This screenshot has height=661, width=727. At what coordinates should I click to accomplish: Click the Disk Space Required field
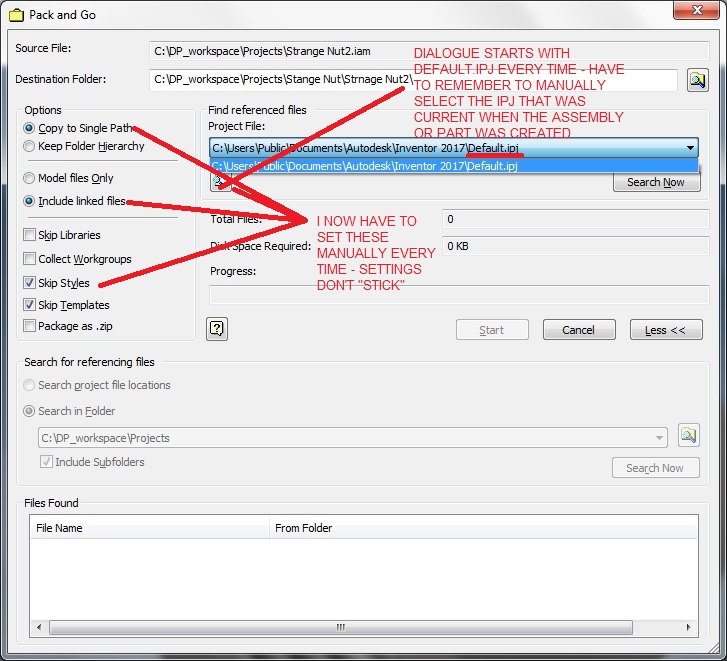pyautogui.click(x=575, y=246)
